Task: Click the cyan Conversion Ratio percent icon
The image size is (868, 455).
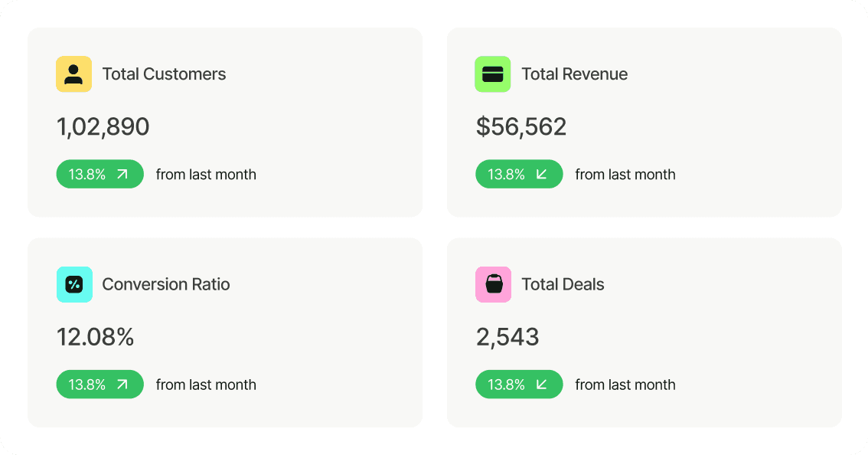Action: 73,284
